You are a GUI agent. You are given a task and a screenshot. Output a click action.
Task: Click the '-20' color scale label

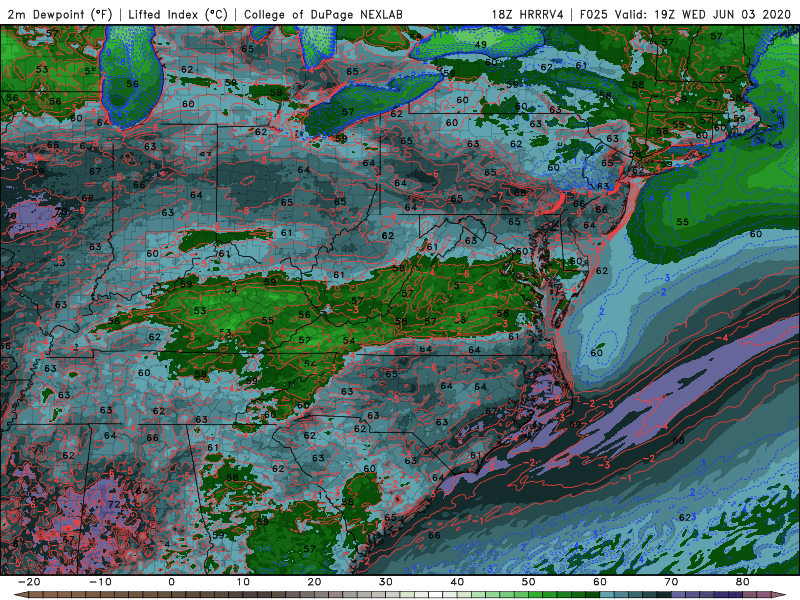pyautogui.click(x=29, y=582)
